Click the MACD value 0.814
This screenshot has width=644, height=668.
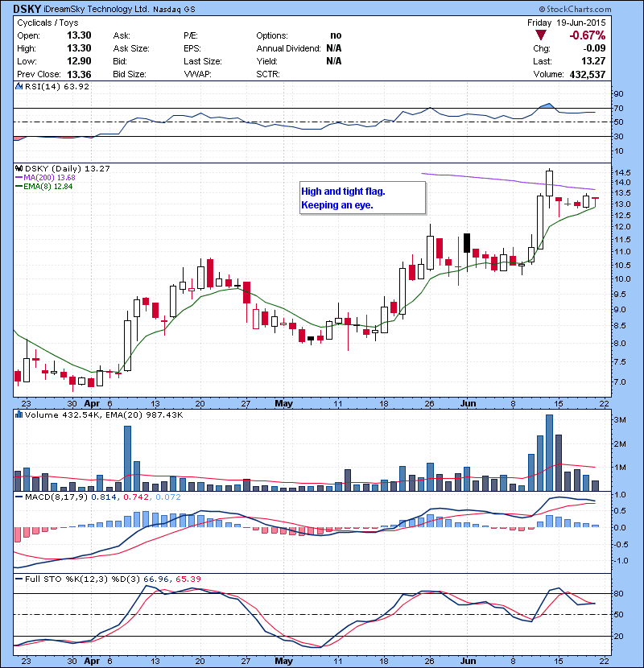104,497
